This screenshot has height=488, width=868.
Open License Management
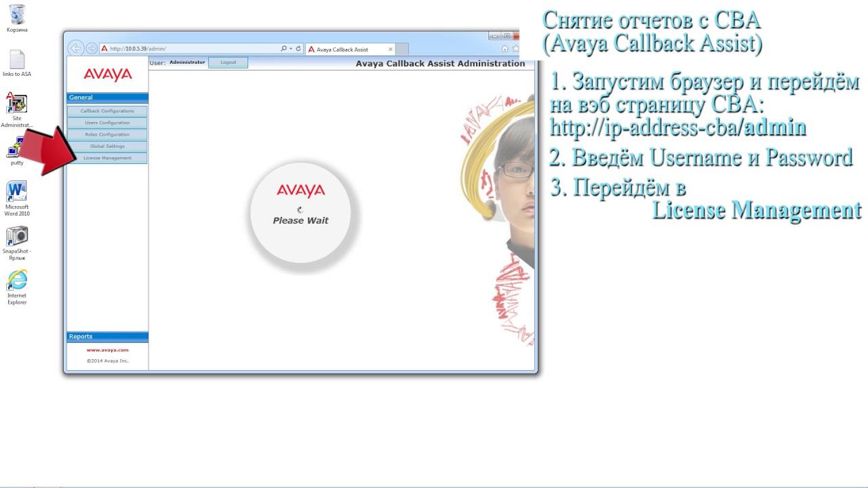107,158
